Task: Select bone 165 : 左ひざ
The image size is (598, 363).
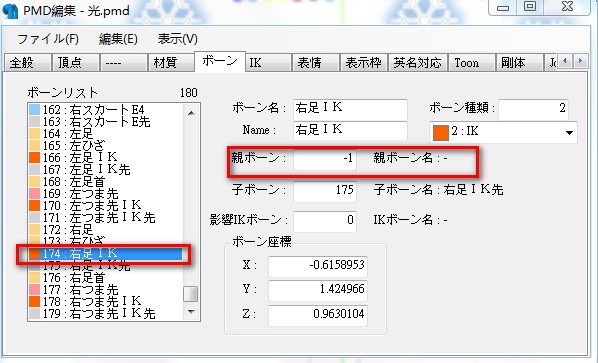Action: 105,146
